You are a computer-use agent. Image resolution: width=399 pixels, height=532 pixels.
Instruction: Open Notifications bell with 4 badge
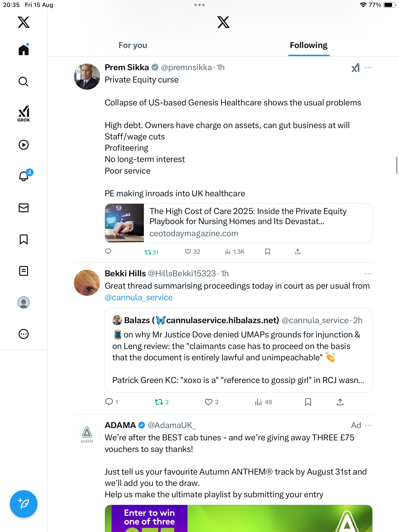tap(24, 176)
